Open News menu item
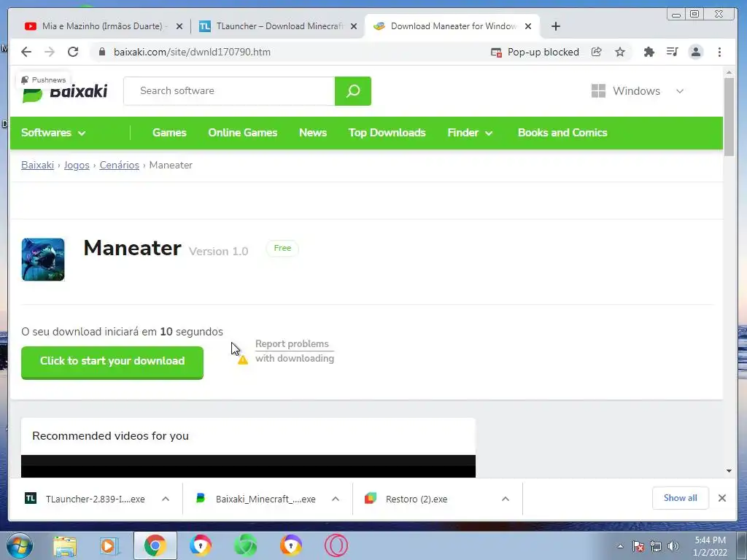The image size is (747, 560). pos(313,133)
